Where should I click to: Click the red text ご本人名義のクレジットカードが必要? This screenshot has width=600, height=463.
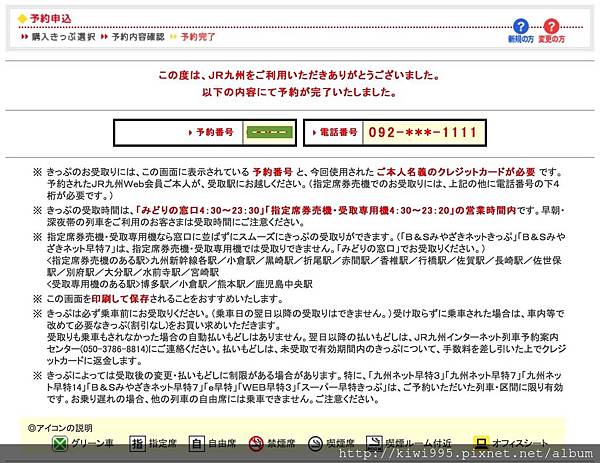456,172
